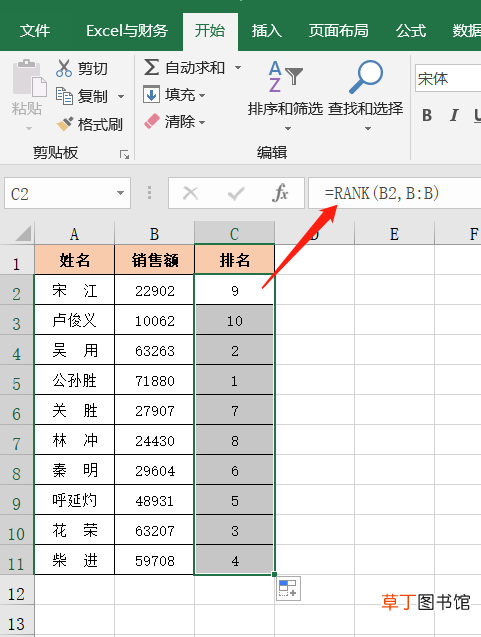Open the Name Box dropdown arrow
Image resolution: width=481 pixels, height=637 pixels.
pos(120,193)
